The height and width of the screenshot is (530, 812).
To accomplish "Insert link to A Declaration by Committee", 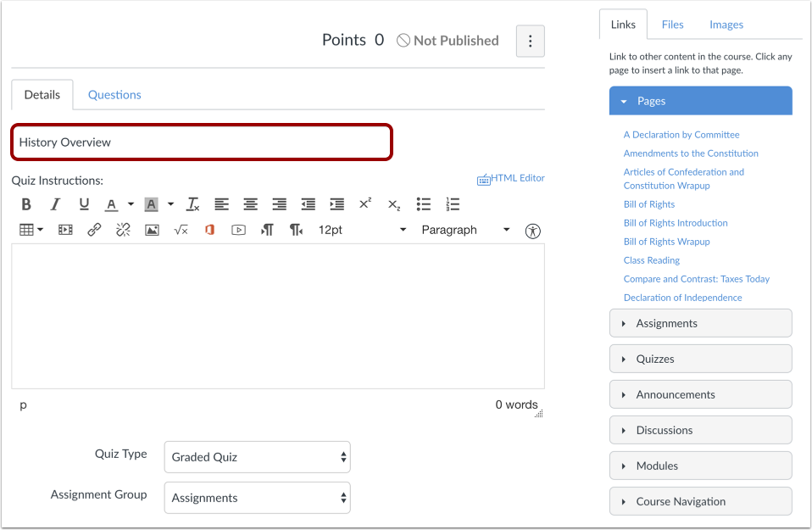I will [681, 135].
